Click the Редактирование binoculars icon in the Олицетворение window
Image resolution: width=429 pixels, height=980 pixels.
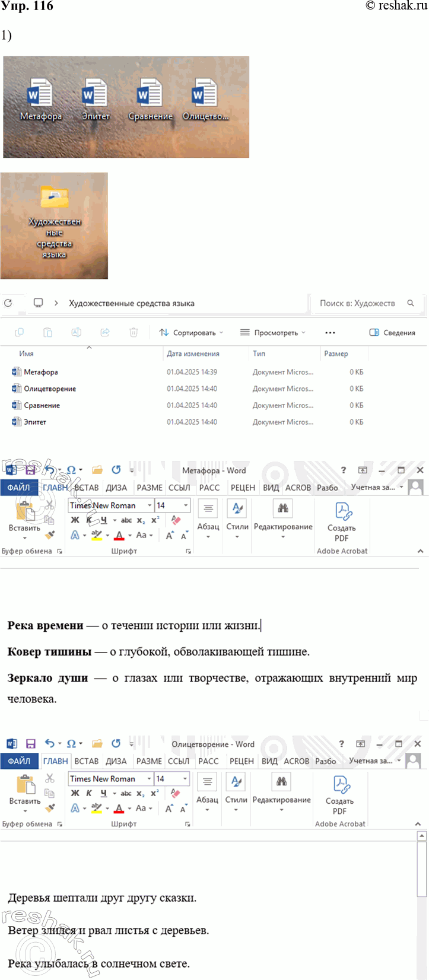[281, 783]
